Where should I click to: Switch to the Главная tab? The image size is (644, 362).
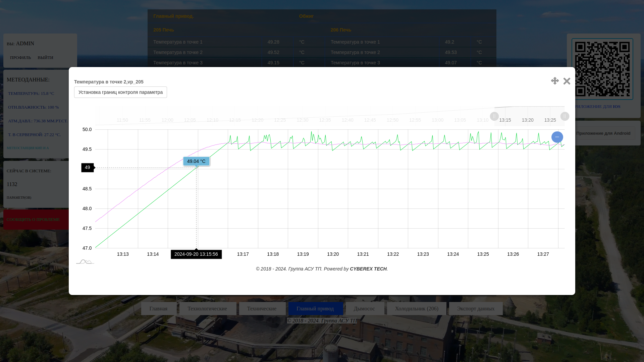click(159, 309)
